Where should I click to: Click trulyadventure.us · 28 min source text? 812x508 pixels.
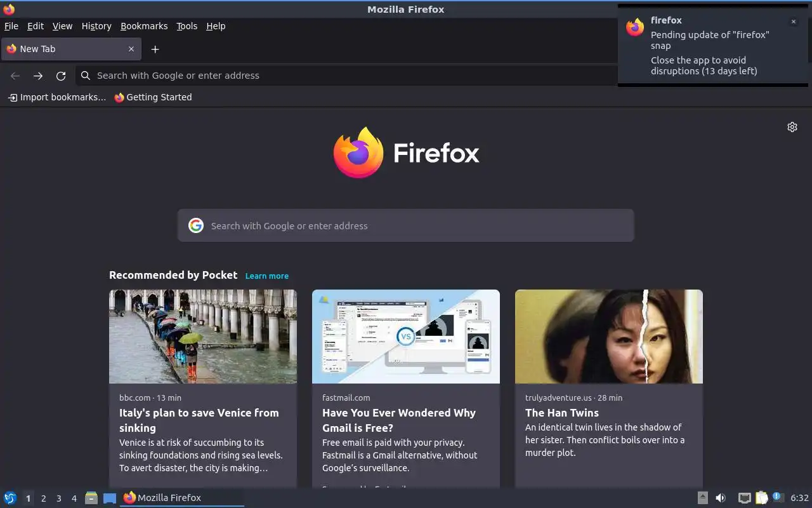tap(573, 398)
